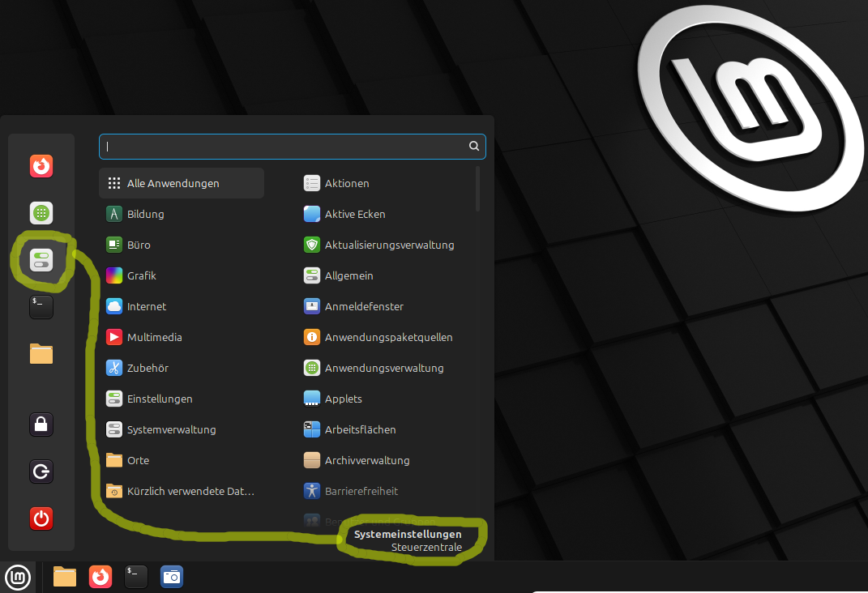868x593 pixels.
Task: Open Terminal from the favorites sidebar
Action: [41, 307]
